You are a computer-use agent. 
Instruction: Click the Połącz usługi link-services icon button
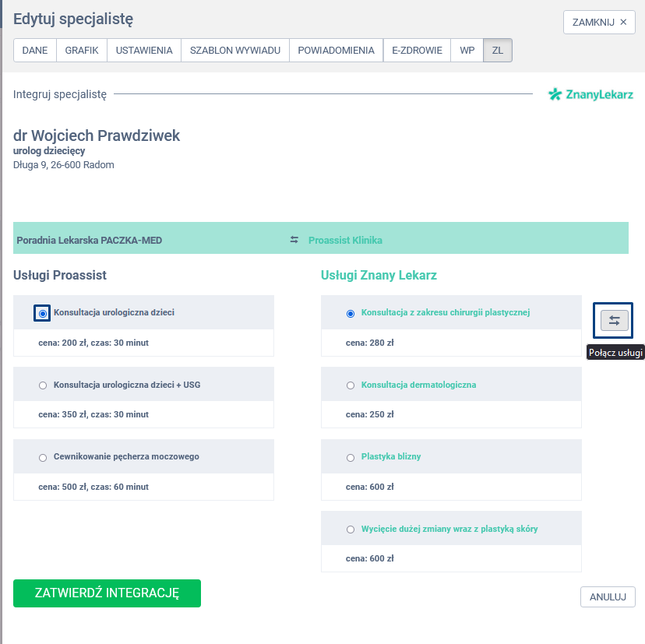pyautogui.click(x=614, y=320)
